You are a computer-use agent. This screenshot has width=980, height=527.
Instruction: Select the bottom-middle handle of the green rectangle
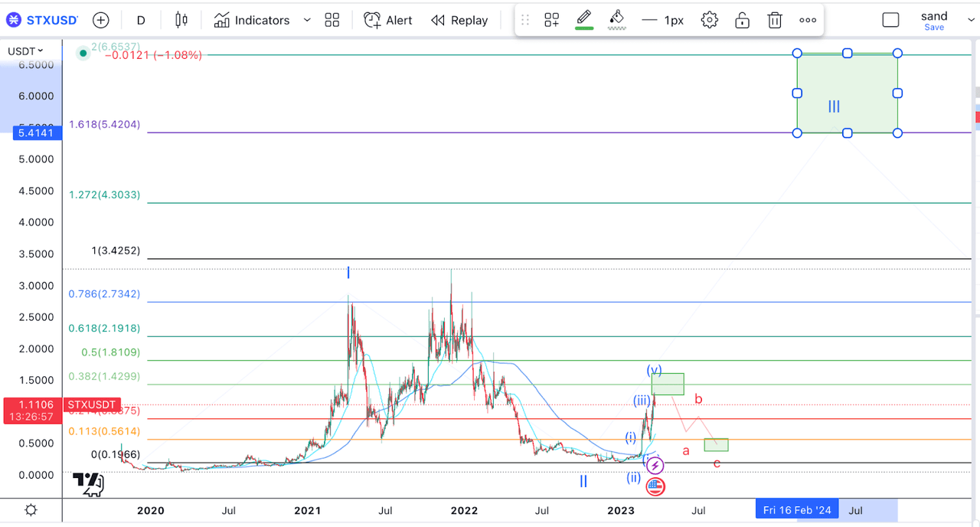(848, 133)
